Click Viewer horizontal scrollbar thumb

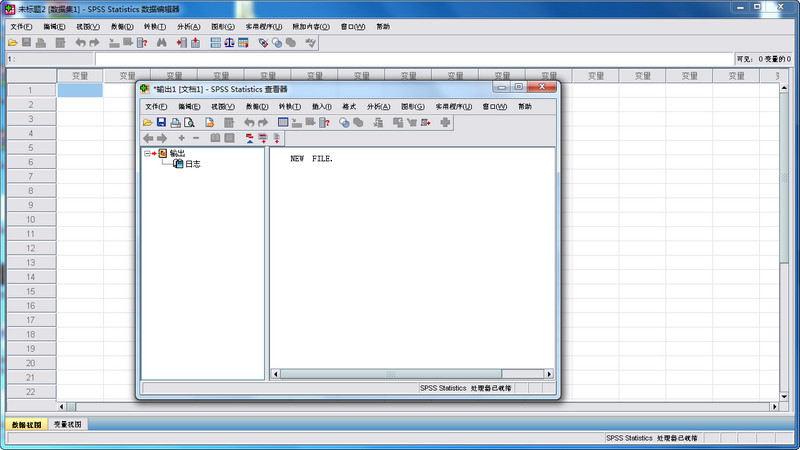pos(391,374)
